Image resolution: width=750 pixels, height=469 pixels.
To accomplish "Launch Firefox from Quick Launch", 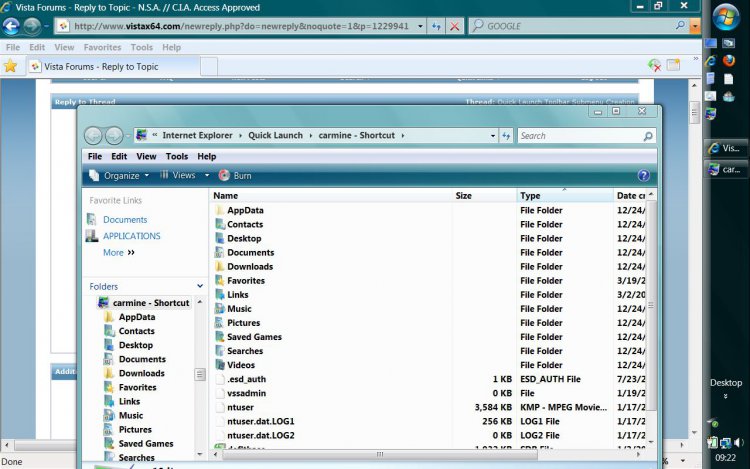I will click(x=728, y=60).
